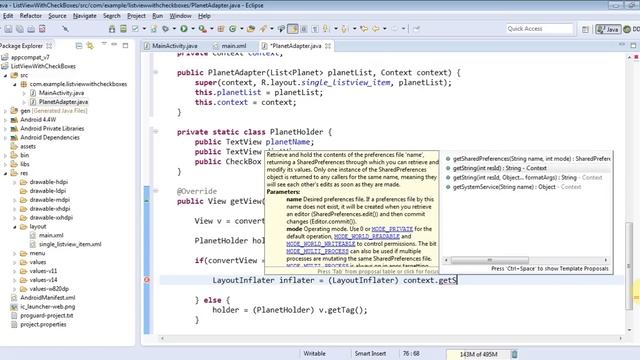The image size is (640, 360).
Task: Collapse the res folder
Action: coord(6,173)
